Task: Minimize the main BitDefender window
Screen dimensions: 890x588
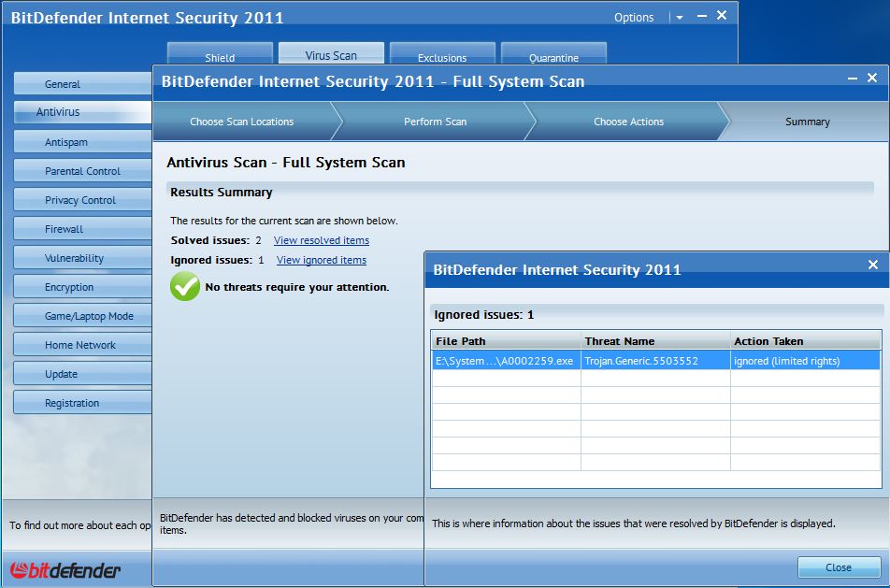Action: 702,16
